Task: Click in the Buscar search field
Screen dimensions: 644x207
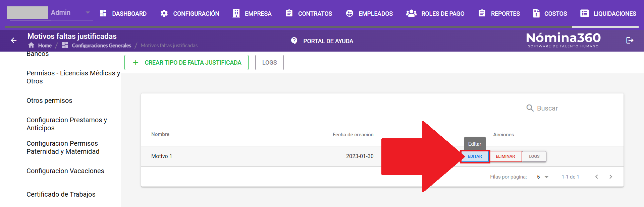Action: [x=569, y=108]
